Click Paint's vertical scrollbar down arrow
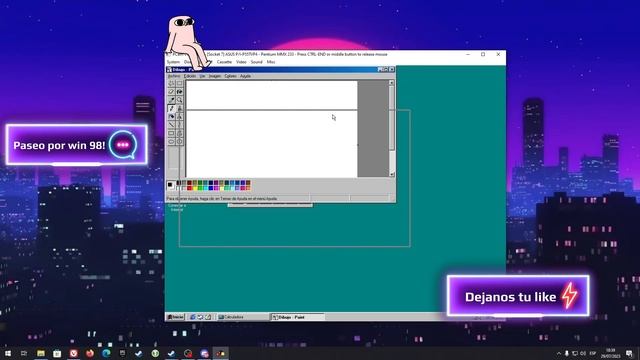The width and height of the screenshot is (640, 360). click(391, 174)
